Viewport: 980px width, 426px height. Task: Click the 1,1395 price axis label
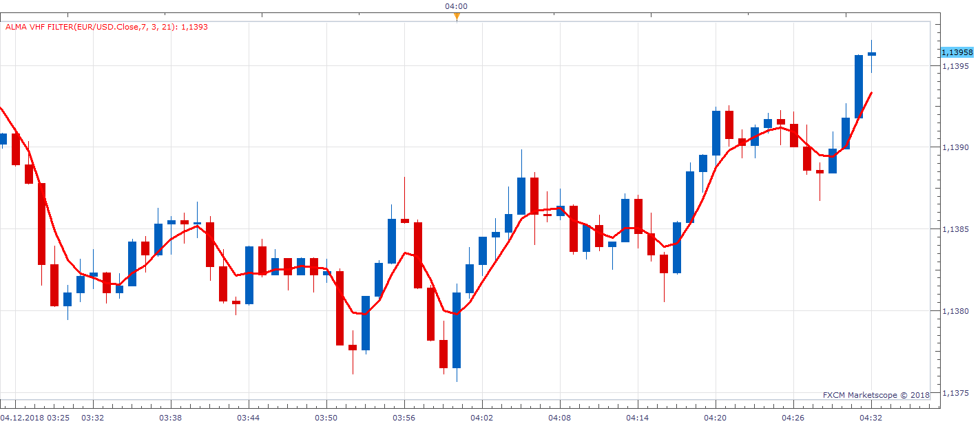click(955, 66)
